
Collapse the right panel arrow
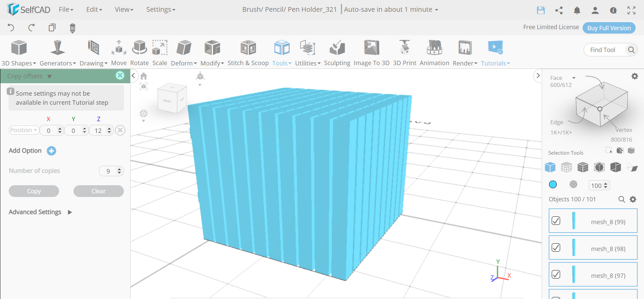pos(538,76)
